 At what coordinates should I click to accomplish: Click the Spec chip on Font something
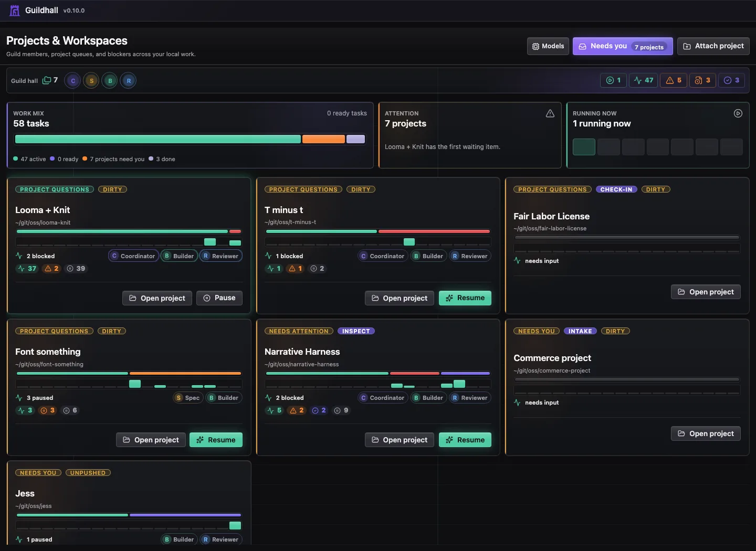(188, 398)
